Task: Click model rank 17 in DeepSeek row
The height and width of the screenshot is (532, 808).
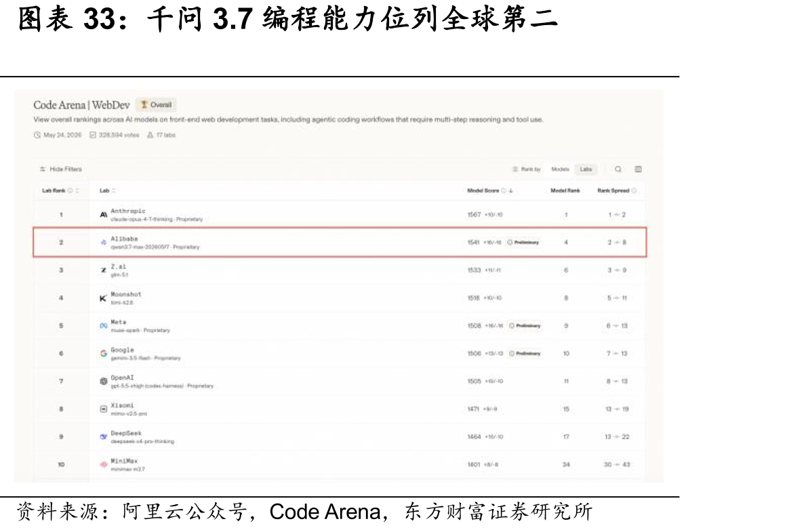Action: point(566,436)
